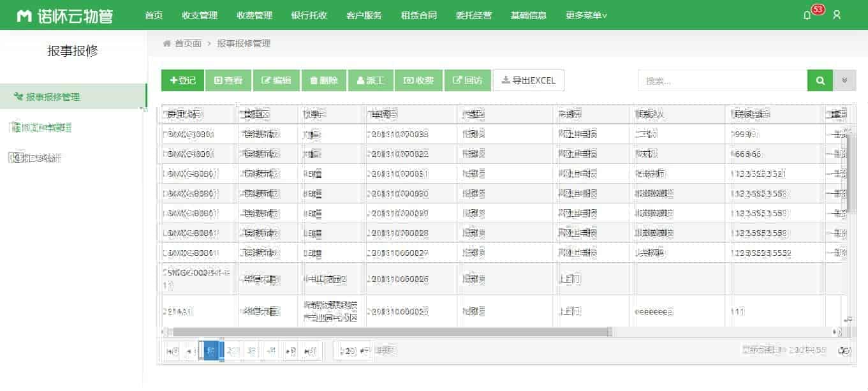Focus the 搜索 search input field
Viewport: 868px width, 391px height.
[x=723, y=80]
